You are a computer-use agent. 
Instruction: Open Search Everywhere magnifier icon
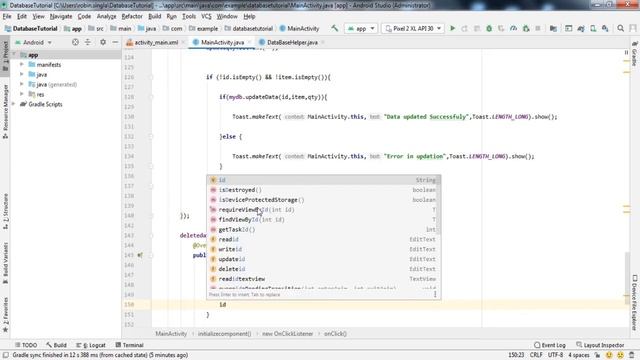(620, 29)
